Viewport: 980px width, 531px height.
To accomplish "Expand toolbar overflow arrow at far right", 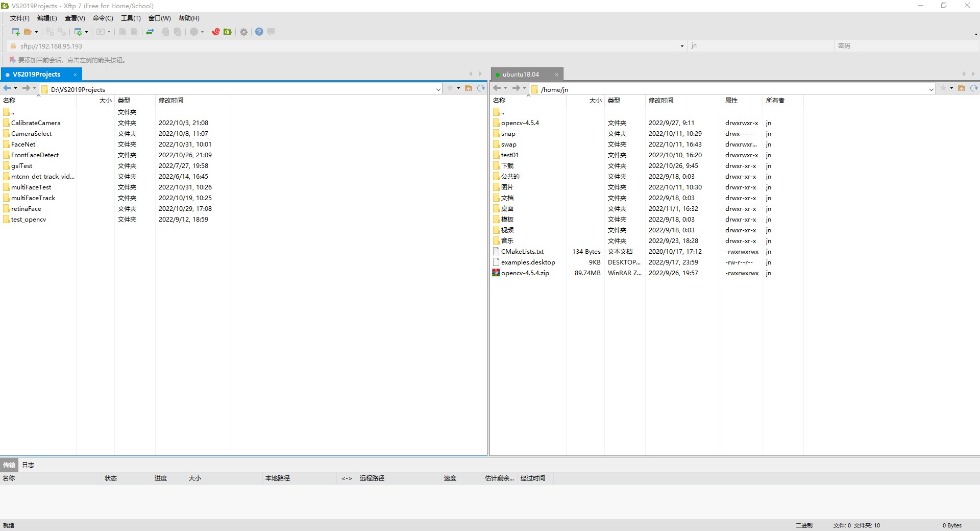I will 976,34.
